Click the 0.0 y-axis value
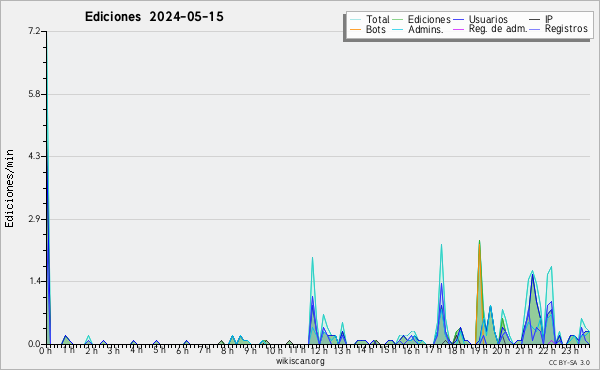Image resolution: width=600 pixels, height=370 pixels. pos(34,344)
